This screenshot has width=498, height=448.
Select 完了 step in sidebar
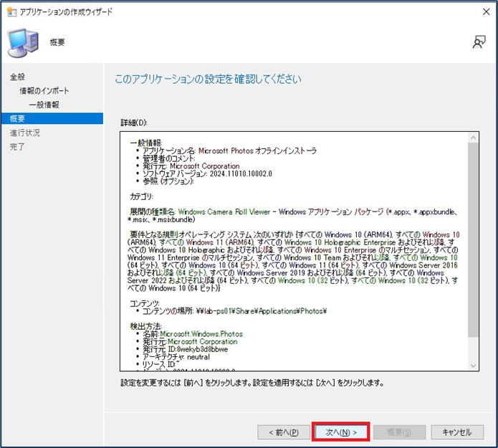click(17, 147)
